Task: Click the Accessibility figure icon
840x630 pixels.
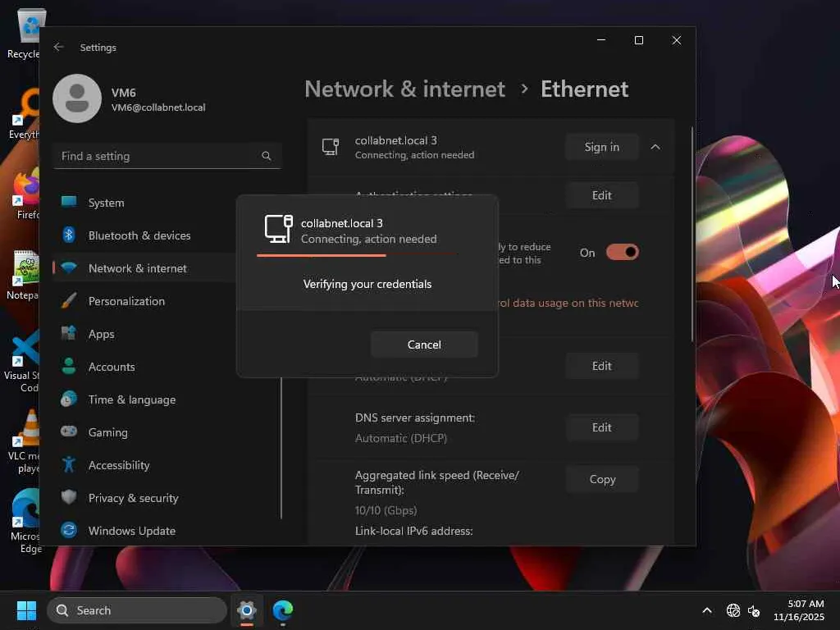Action: click(x=69, y=464)
